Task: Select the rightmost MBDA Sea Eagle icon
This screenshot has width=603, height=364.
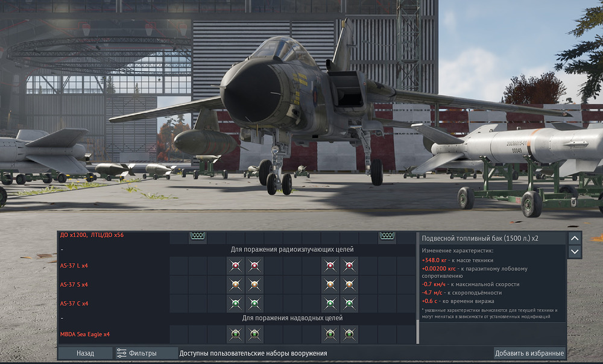Action: click(349, 334)
